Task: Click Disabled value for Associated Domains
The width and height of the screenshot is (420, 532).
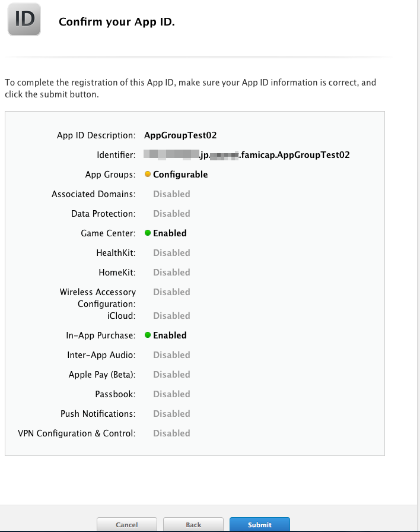Action: (x=171, y=194)
